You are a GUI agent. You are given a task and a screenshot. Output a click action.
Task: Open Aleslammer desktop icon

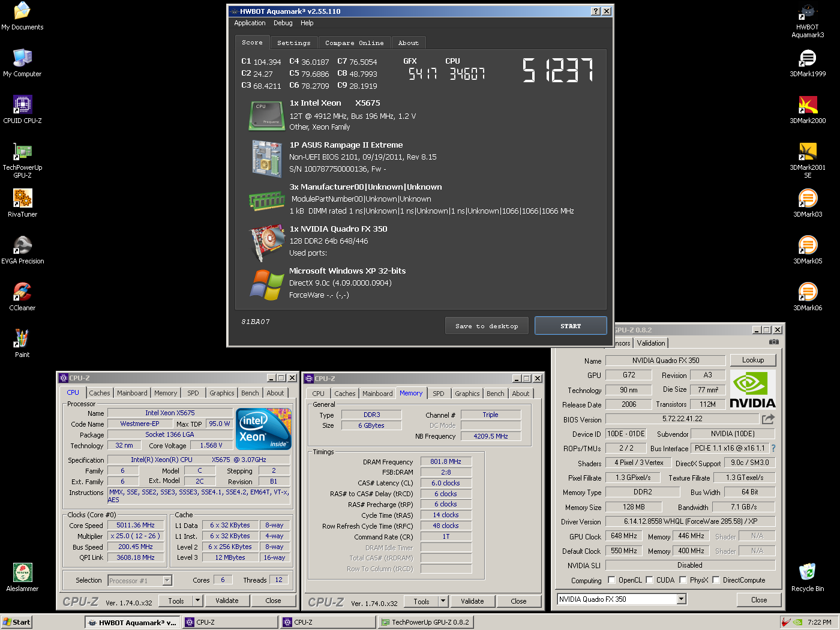[22, 578]
